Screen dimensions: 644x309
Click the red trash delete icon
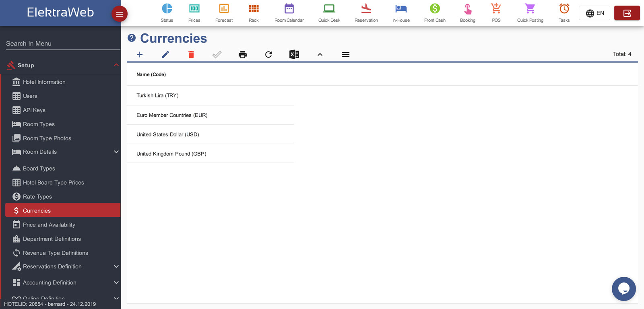tap(191, 54)
